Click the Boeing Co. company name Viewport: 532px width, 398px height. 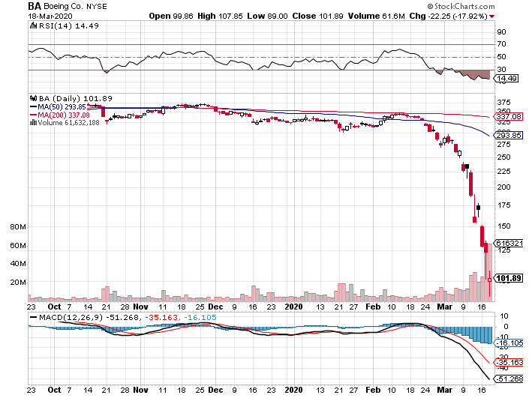click(64, 6)
